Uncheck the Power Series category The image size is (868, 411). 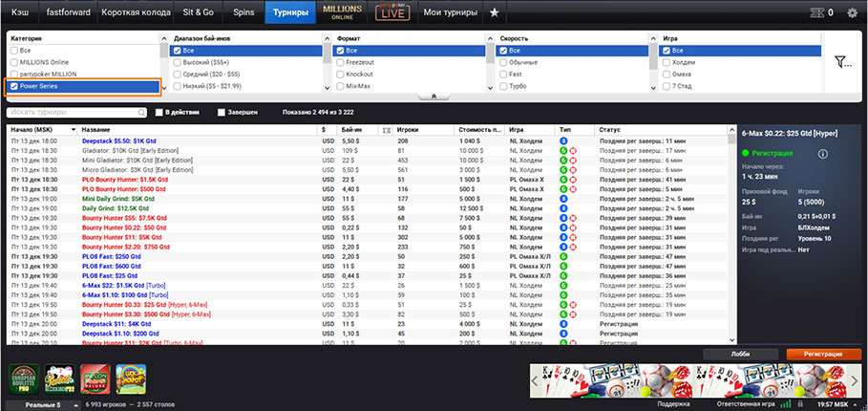tap(14, 86)
